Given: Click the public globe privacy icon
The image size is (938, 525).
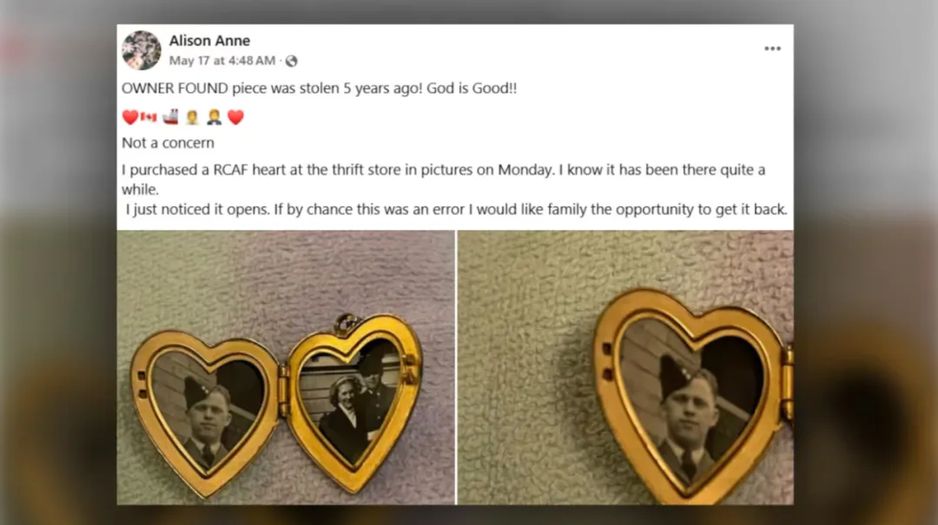Looking at the screenshot, I should [291, 61].
